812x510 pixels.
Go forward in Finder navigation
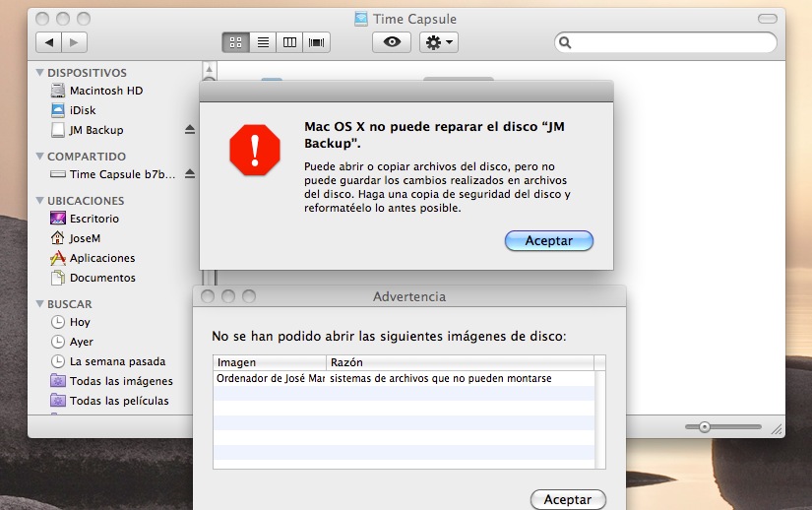74,42
